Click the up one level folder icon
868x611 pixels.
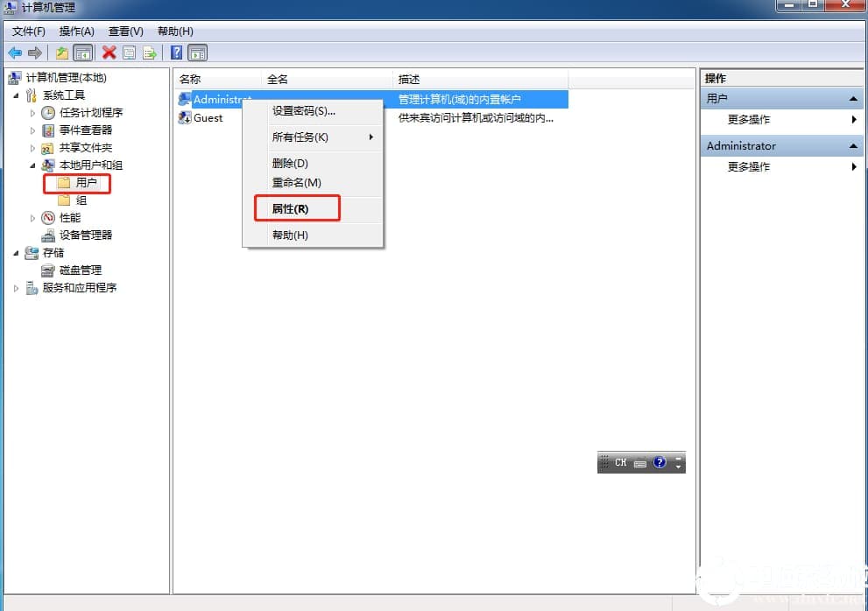(x=62, y=53)
